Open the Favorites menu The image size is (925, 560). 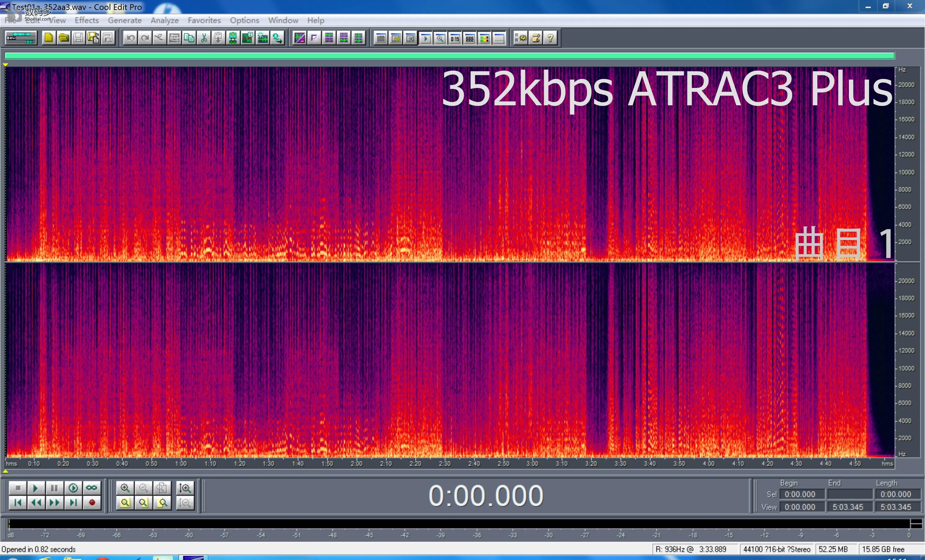pyautogui.click(x=204, y=20)
